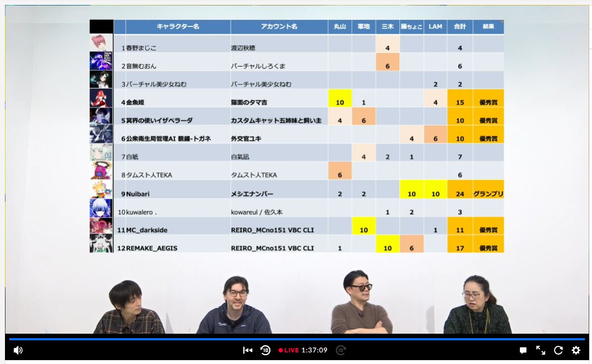Rewind the video 10 seconds
The image size is (592, 364).
265,350
